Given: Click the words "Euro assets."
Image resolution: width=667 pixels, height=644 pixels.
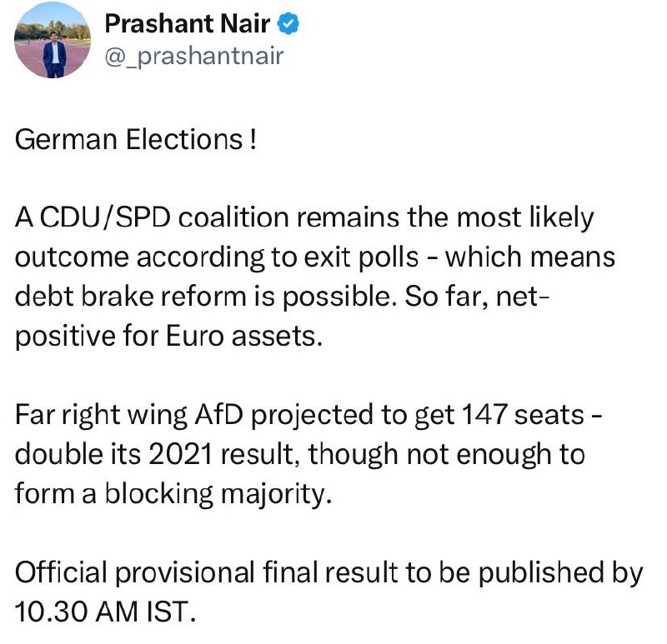Looking at the screenshot, I should (244, 337).
